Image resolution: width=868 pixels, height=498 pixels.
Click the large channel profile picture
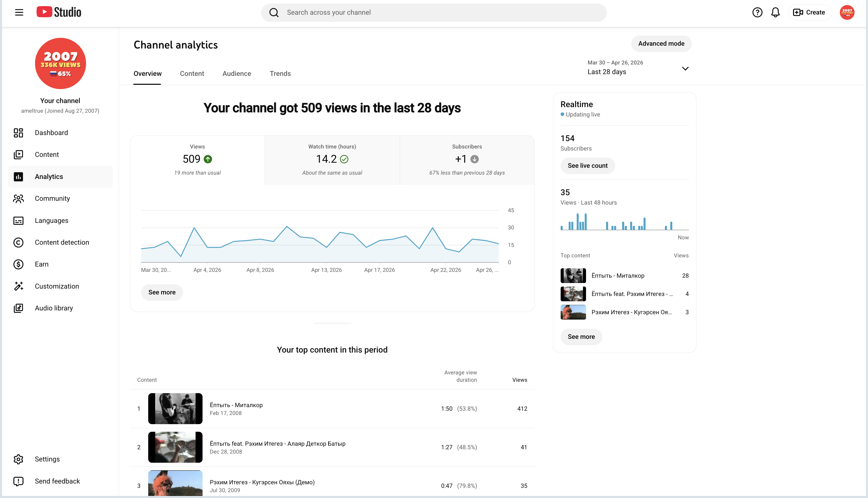click(60, 63)
